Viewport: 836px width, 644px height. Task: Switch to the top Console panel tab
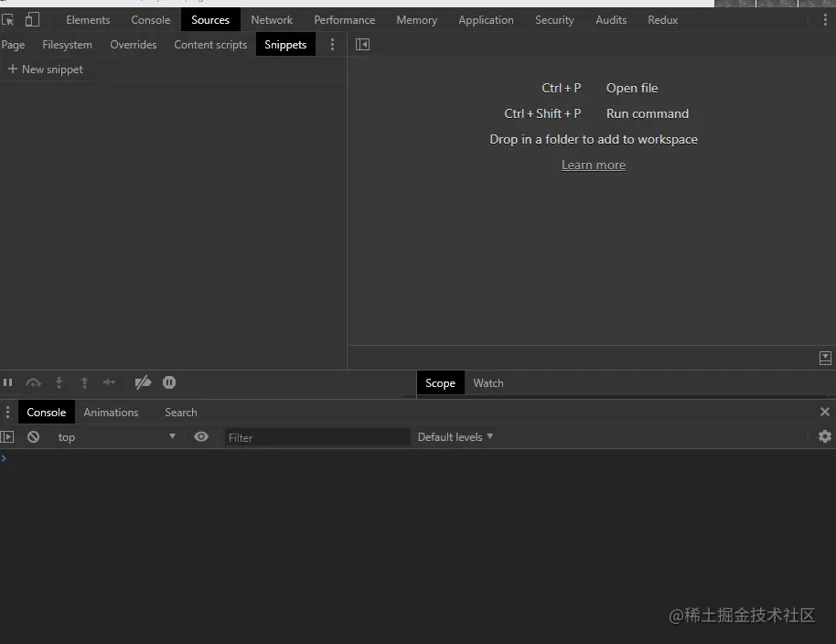click(x=151, y=20)
